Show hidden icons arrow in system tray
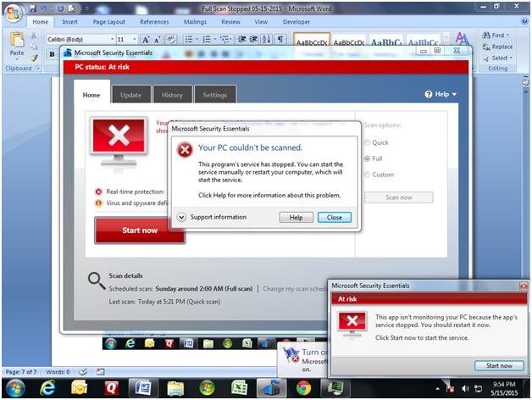532x400 pixels. tap(438, 389)
